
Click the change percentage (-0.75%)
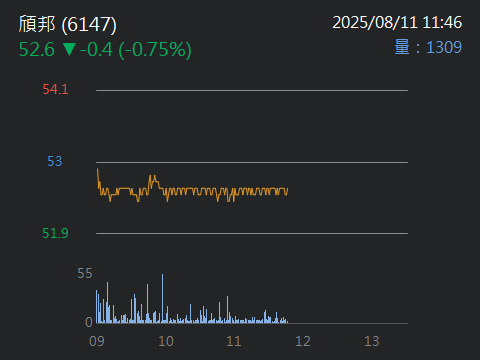point(155,50)
